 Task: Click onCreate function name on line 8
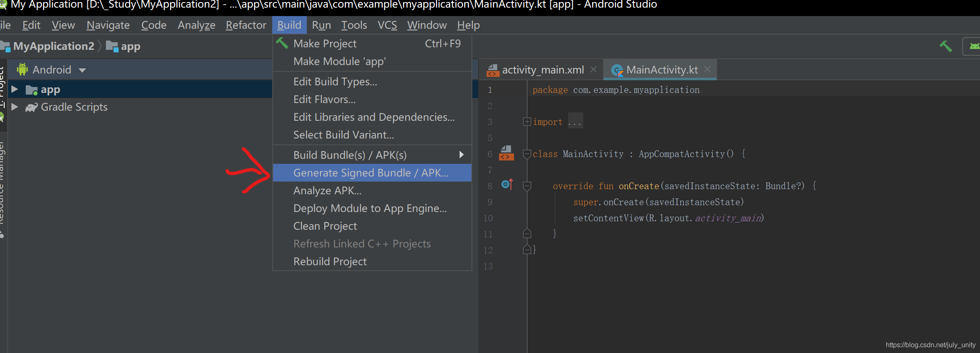pos(639,186)
